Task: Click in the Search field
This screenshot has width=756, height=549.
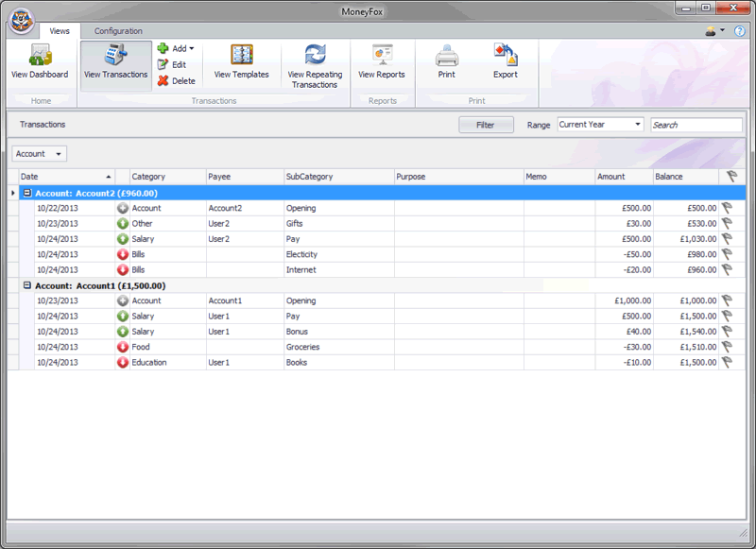Action: point(695,125)
